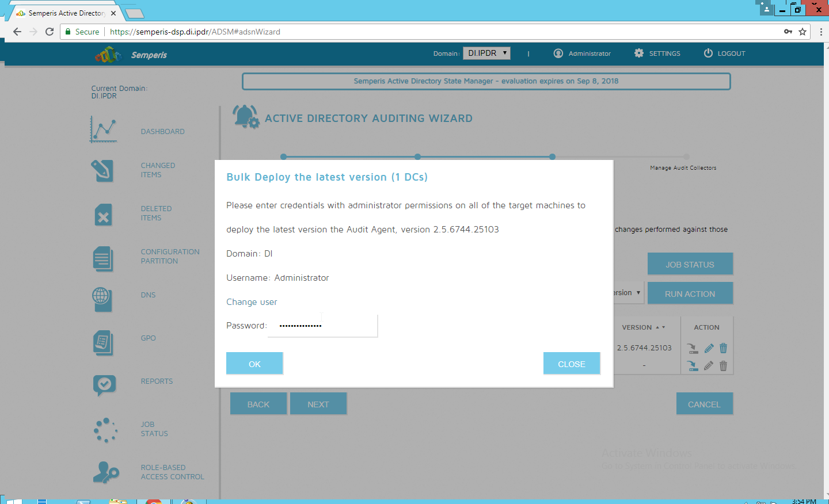Open the action dropdown beside Run Action
The image size is (829, 504).
(628, 293)
